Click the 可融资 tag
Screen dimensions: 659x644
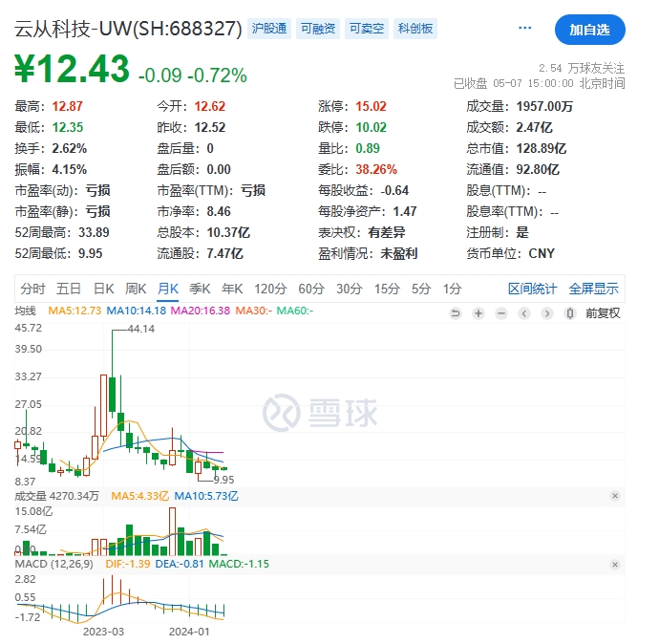318,29
